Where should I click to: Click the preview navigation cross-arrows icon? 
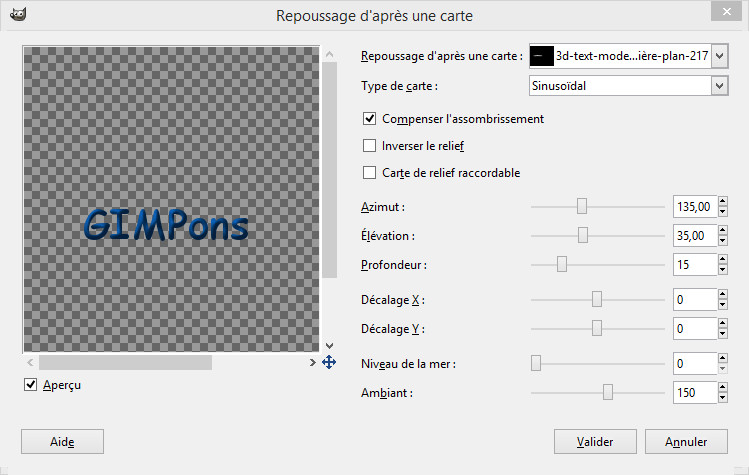(329, 362)
